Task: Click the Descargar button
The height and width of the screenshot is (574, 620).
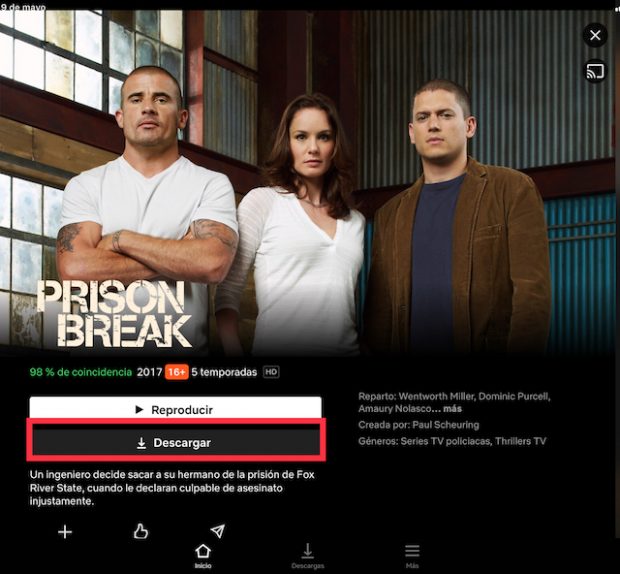Action: pyautogui.click(x=176, y=443)
